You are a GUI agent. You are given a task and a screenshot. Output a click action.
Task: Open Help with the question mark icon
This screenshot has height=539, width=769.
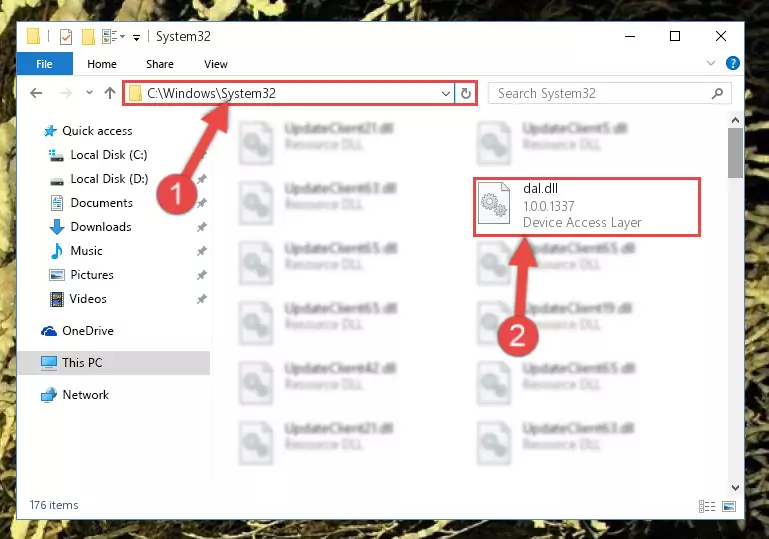(733, 63)
